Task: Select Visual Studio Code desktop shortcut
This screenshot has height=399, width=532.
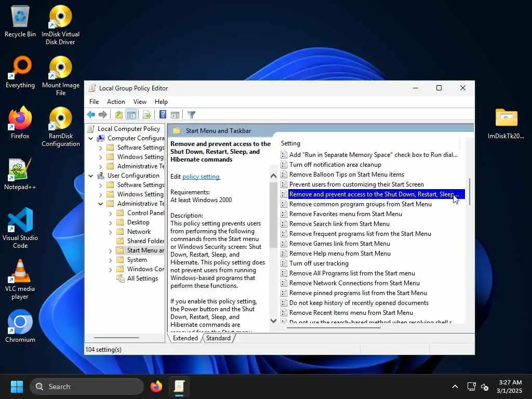Action: click(x=20, y=229)
